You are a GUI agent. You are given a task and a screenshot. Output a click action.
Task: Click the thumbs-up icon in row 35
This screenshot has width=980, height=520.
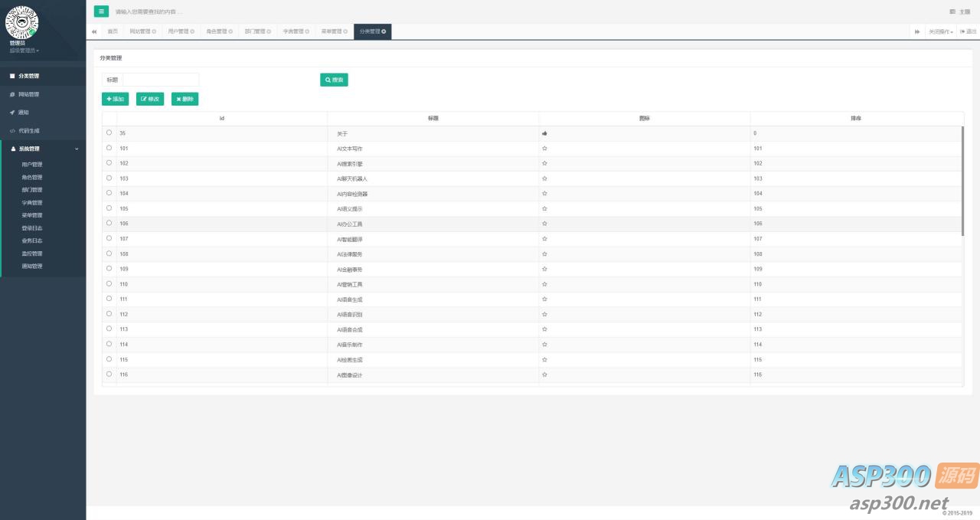click(544, 133)
